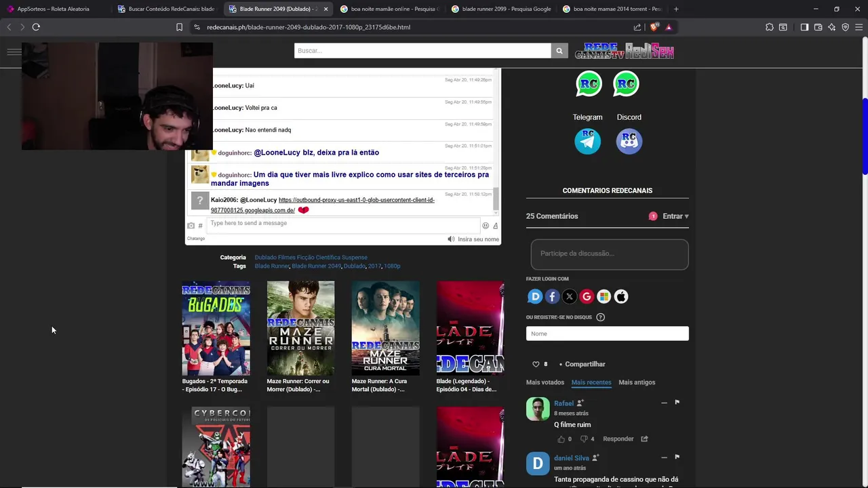The height and width of the screenshot is (488, 868).
Task: Open the Leo AI sparkle icon
Action: [x=831, y=27]
